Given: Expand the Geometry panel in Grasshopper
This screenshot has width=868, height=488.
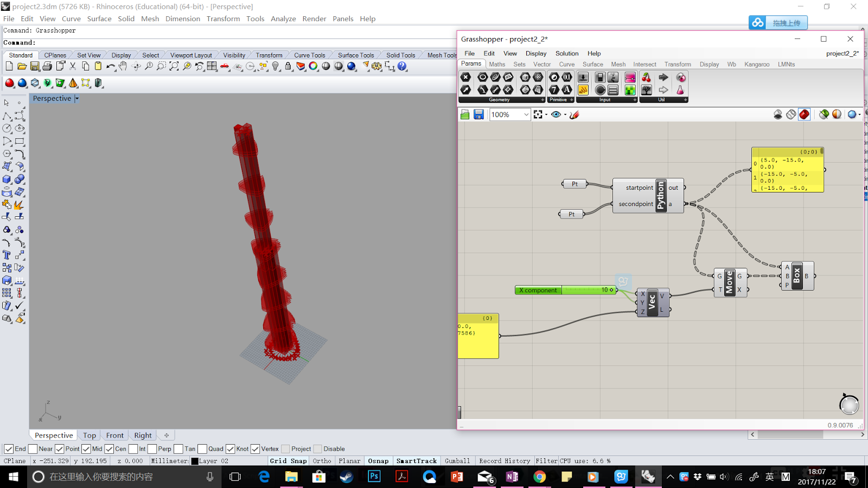Looking at the screenshot, I should [542, 100].
